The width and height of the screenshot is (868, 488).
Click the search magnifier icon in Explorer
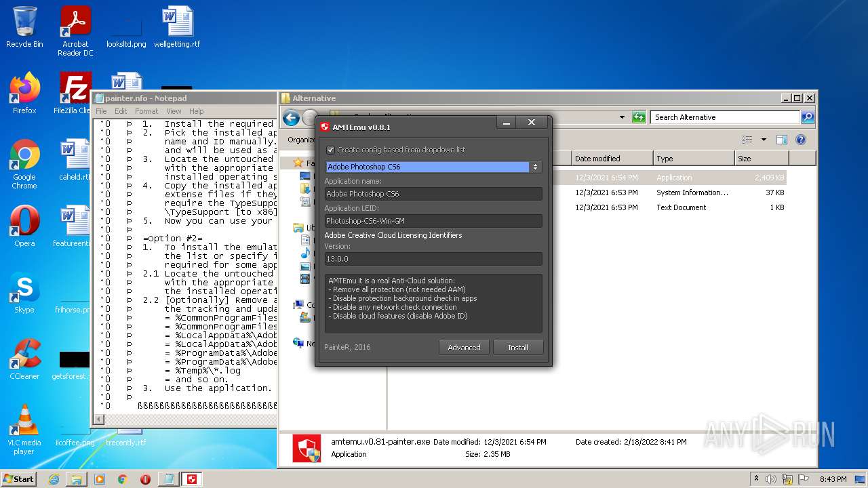coord(808,117)
